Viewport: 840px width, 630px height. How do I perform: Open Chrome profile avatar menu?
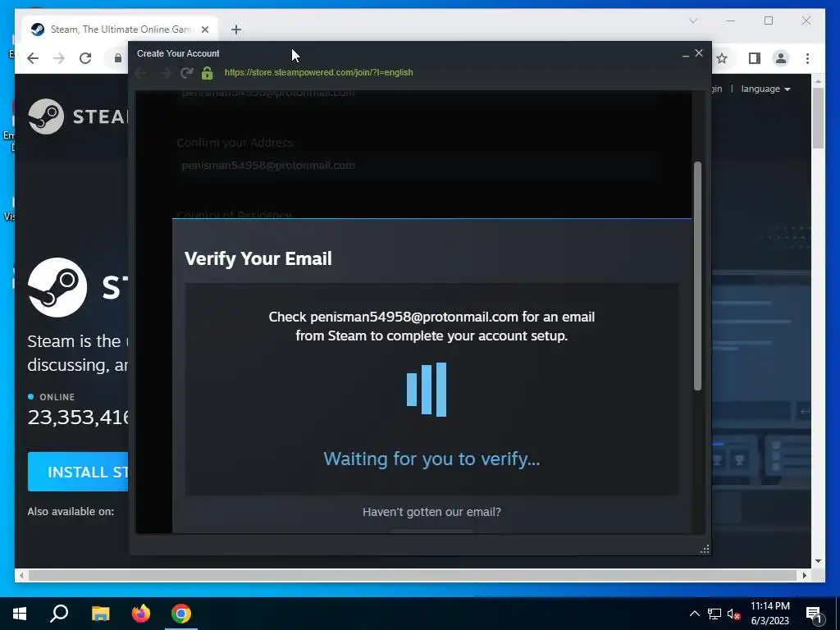click(x=781, y=58)
